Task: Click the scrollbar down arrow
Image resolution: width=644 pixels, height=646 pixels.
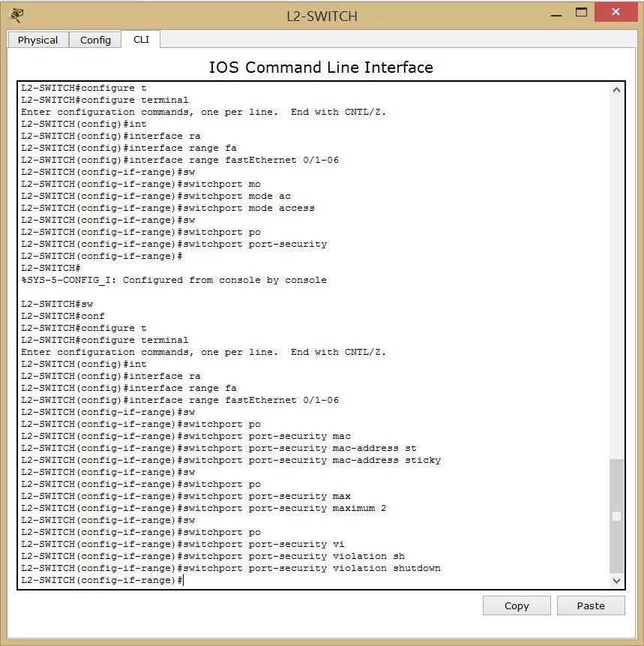Action: click(616, 581)
